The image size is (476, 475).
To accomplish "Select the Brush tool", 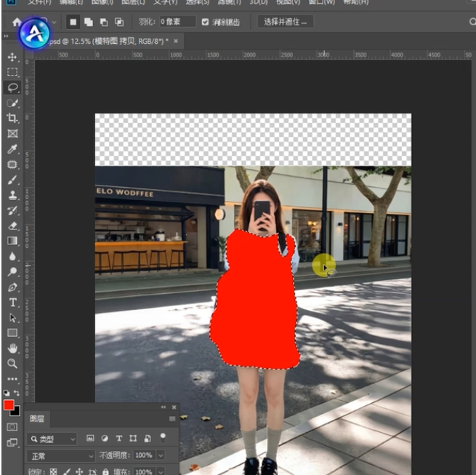I will (x=12, y=180).
